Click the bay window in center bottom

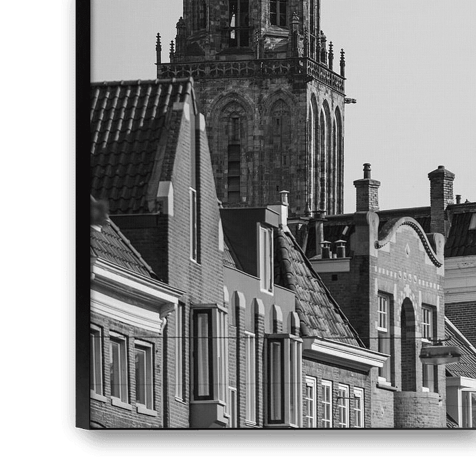click(x=283, y=379)
